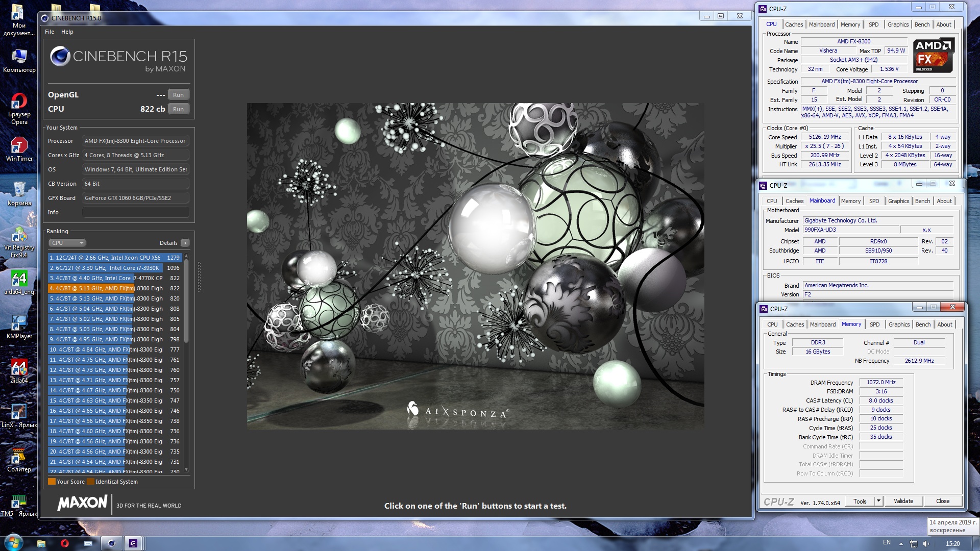This screenshot has width=980, height=551.
Task: Switch to the SPD tab in Memory window
Action: [x=874, y=324]
